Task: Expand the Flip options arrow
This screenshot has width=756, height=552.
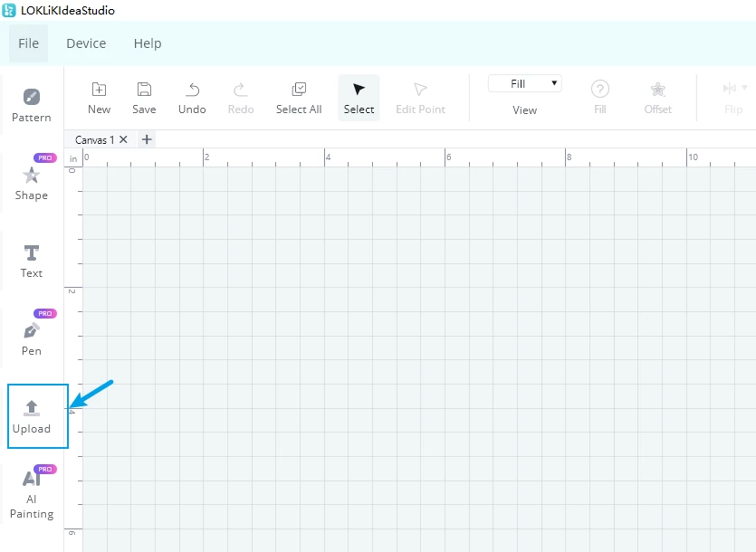Action: point(744,88)
